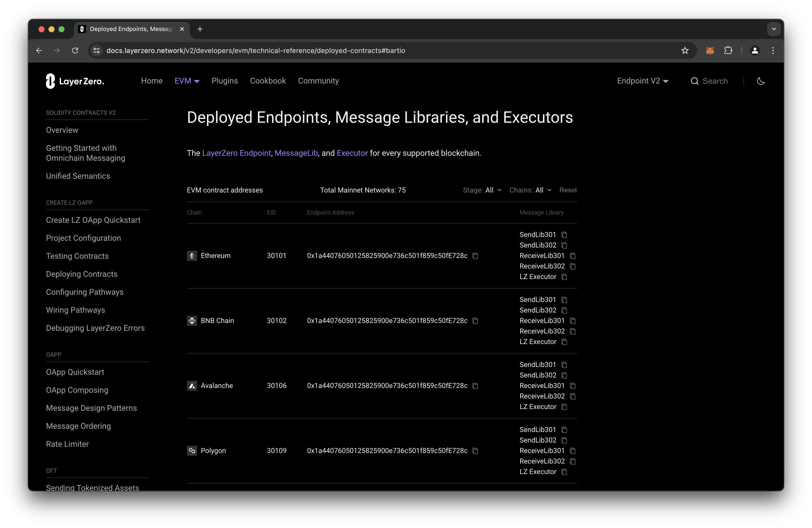Copy BNB Chain SendLib301 address
The height and width of the screenshot is (528, 812).
564,300
